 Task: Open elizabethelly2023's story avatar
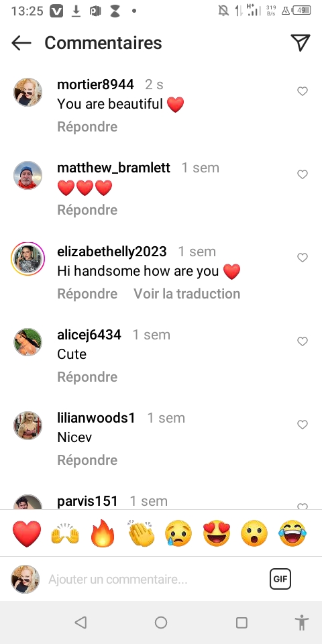click(x=28, y=259)
